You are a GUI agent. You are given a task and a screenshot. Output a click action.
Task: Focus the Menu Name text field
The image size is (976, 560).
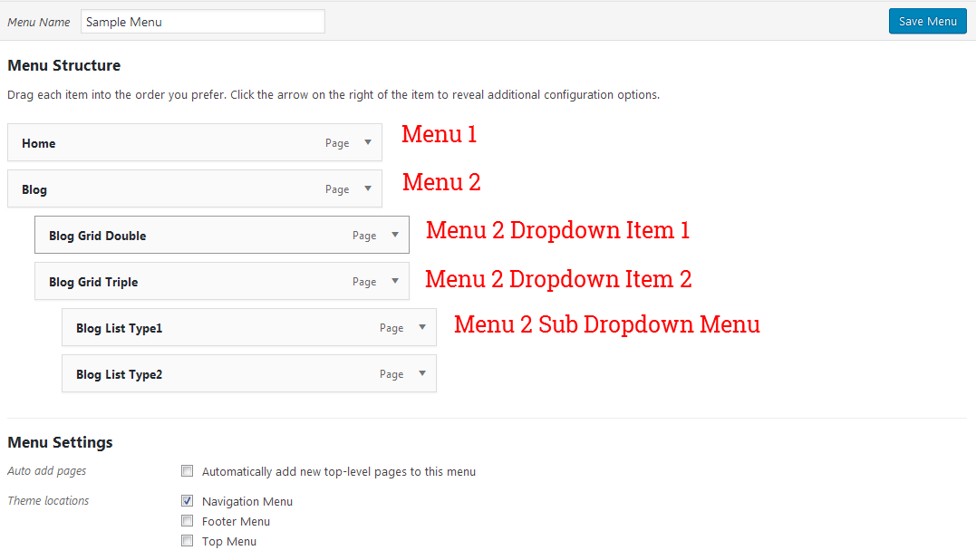pyautogui.click(x=202, y=22)
